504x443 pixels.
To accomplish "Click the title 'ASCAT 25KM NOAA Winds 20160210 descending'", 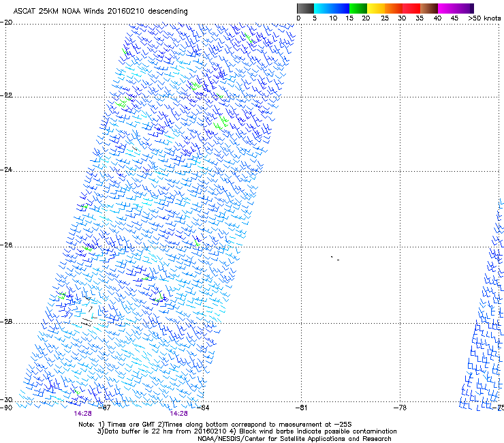I will [100, 12].
